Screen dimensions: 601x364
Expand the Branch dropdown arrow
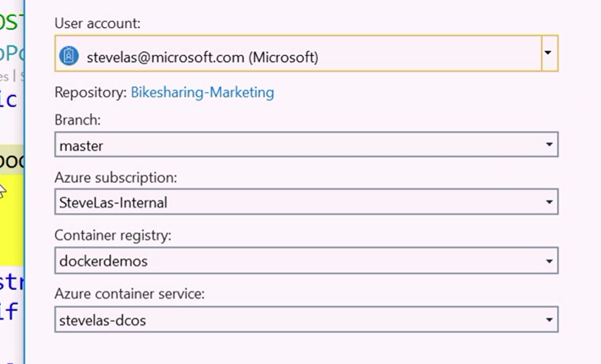point(549,145)
